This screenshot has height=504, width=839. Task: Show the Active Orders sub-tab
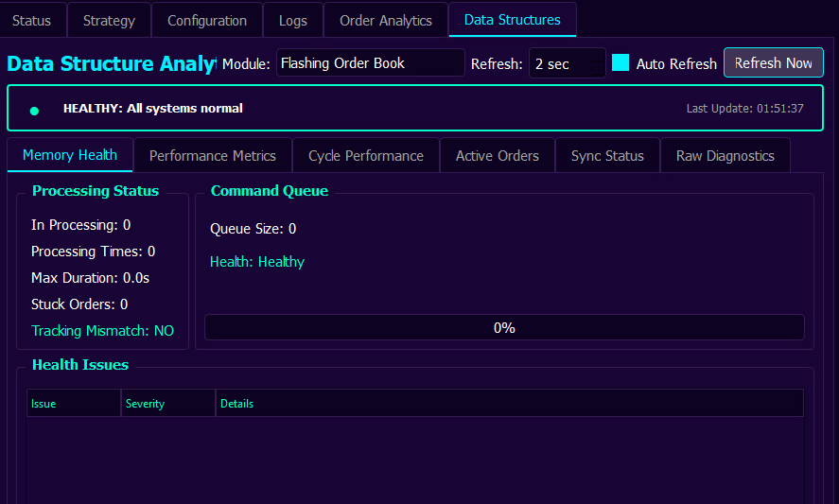(x=498, y=156)
